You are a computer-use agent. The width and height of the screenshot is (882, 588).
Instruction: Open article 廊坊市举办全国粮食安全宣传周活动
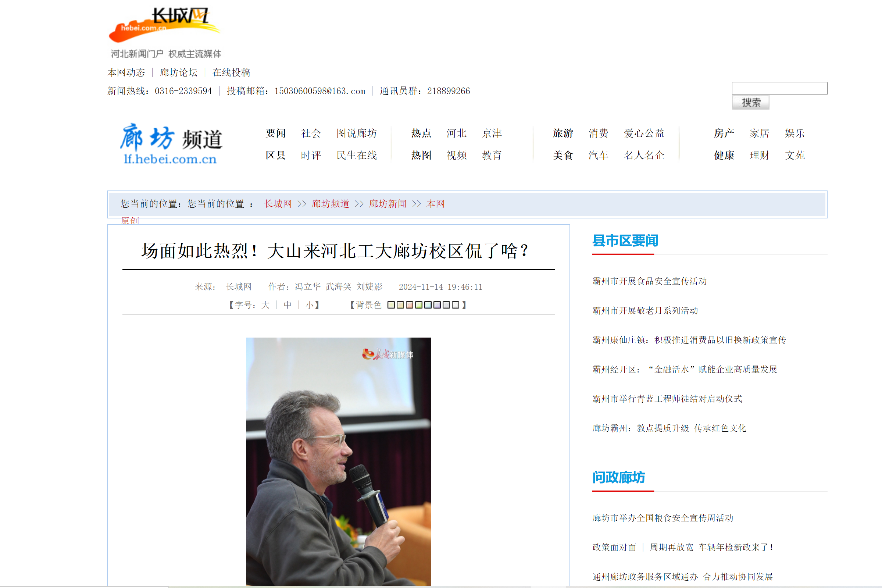663,518
